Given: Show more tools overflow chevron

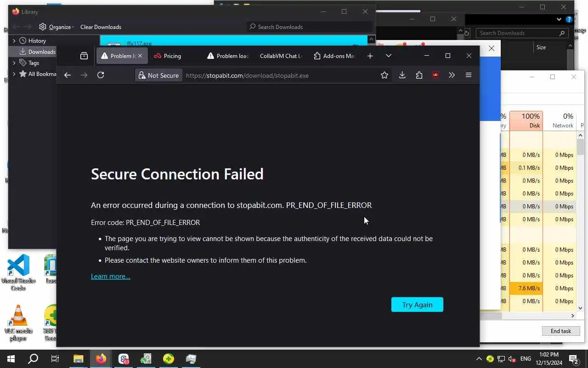Looking at the screenshot, I should [x=452, y=75].
